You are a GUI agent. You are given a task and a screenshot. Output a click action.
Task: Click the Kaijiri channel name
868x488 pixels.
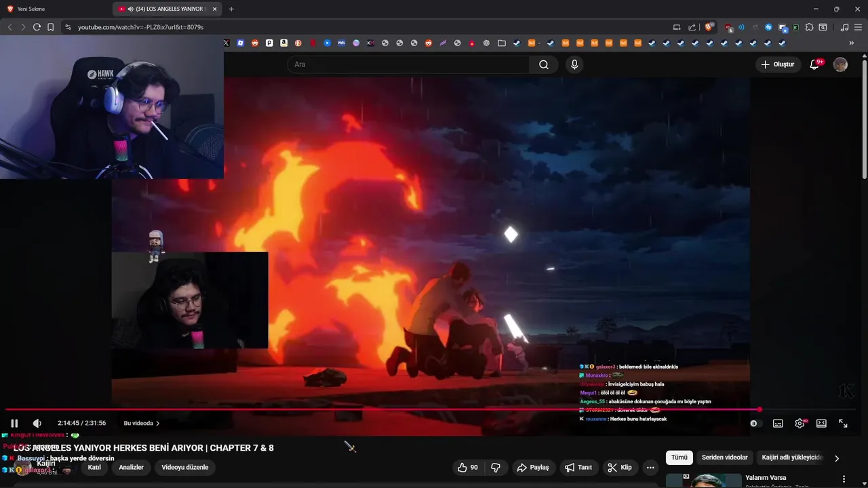(x=46, y=464)
